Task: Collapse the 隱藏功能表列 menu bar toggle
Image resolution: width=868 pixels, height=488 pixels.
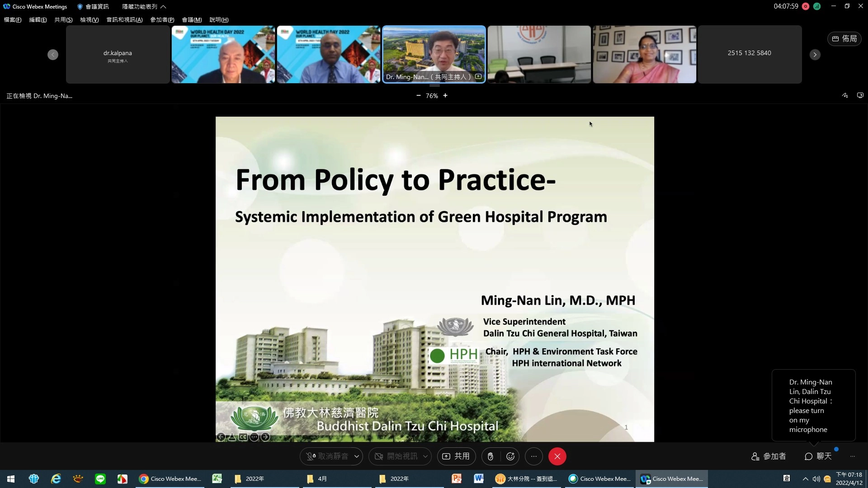Action: pyautogui.click(x=144, y=7)
